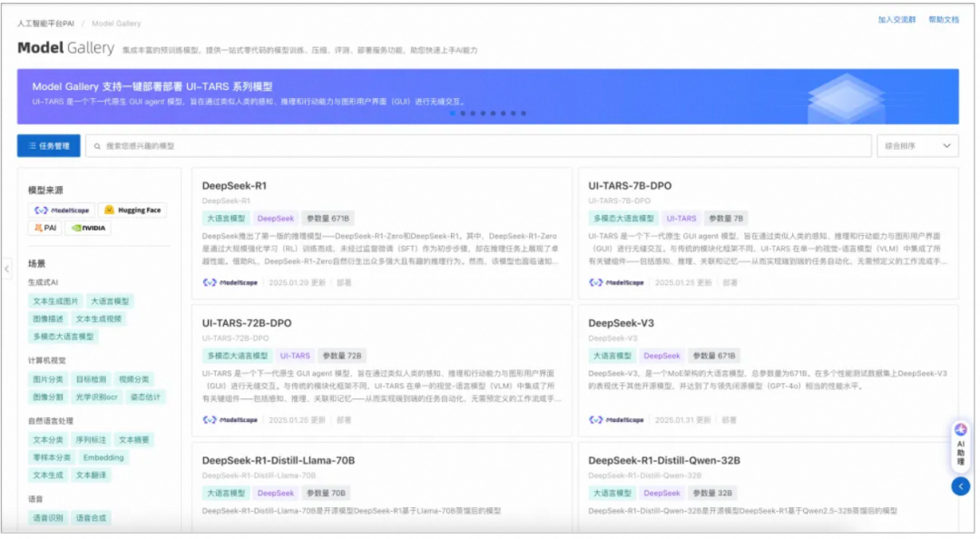Go to 人工智能平台PAI breadcrumb
Image resolution: width=980 pixels, height=539 pixels.
click(x=47, y=23)
